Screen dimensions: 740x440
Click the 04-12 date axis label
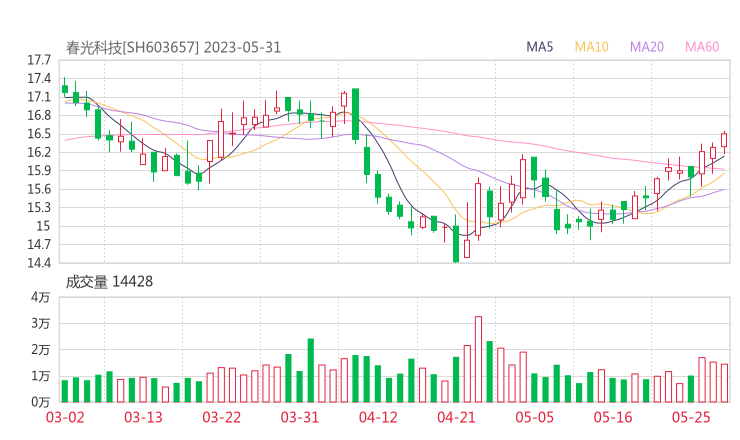pyautogui.click(x=378, y=417)
